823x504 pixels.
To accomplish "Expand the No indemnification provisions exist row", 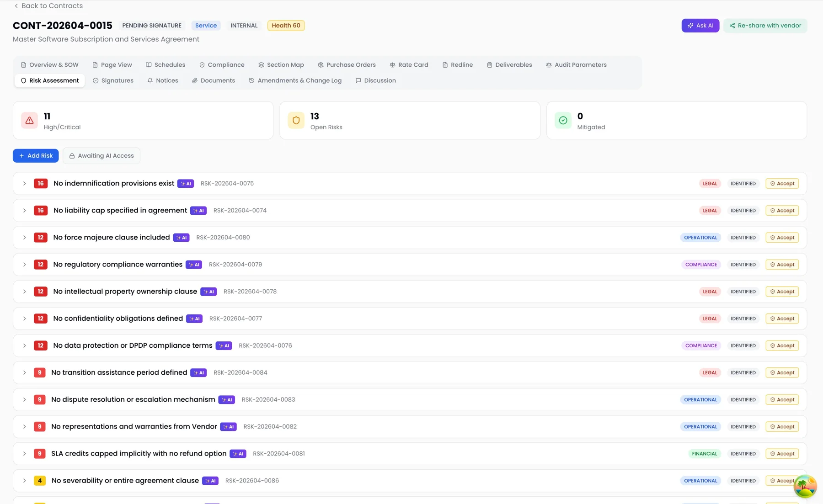I will coord(24,184).
